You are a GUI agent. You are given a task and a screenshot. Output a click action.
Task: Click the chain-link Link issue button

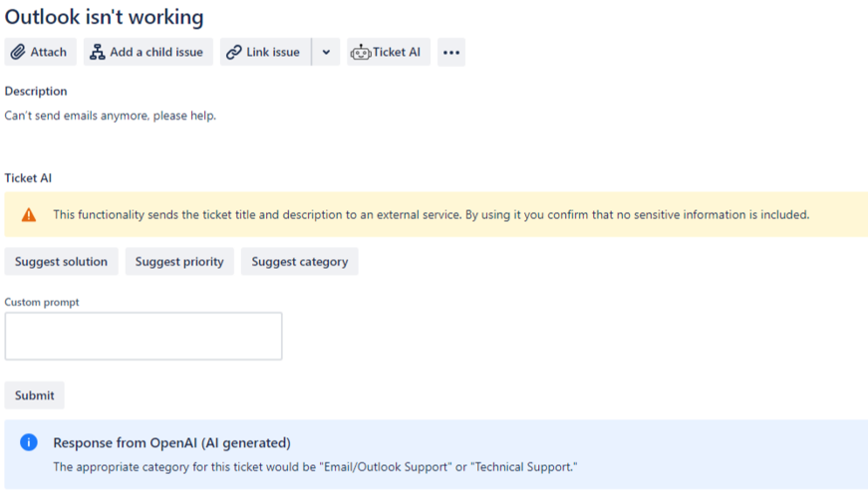point(264,52)
